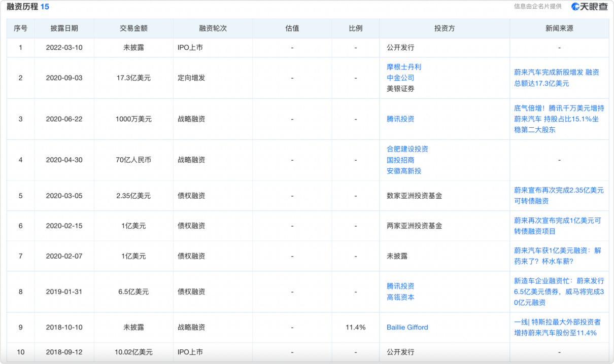Image resolution: width=614 pixels, height=364 pixels.
Task: Click the 信息由企名片提供 note
Action: point(538,7)
